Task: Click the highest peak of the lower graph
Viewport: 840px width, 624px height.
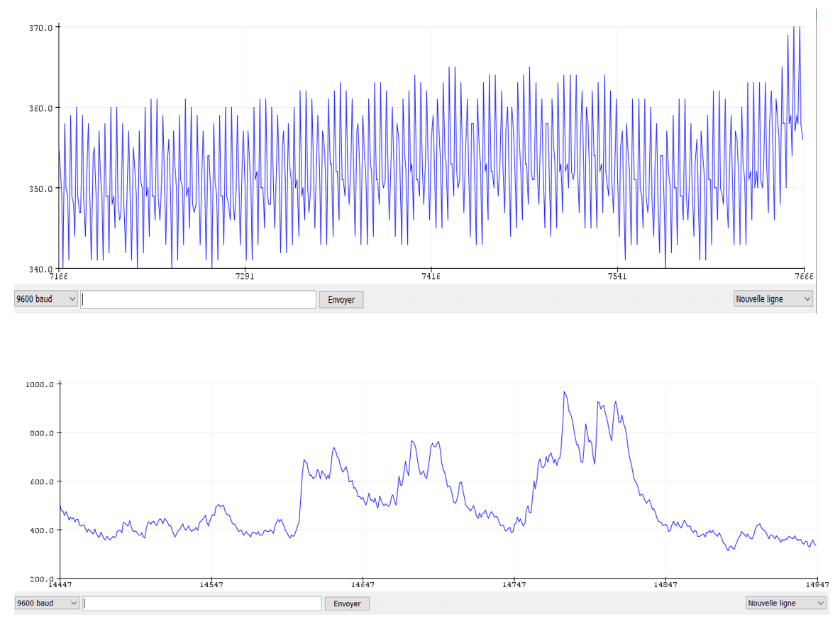Action: click(x=565, y=392)
